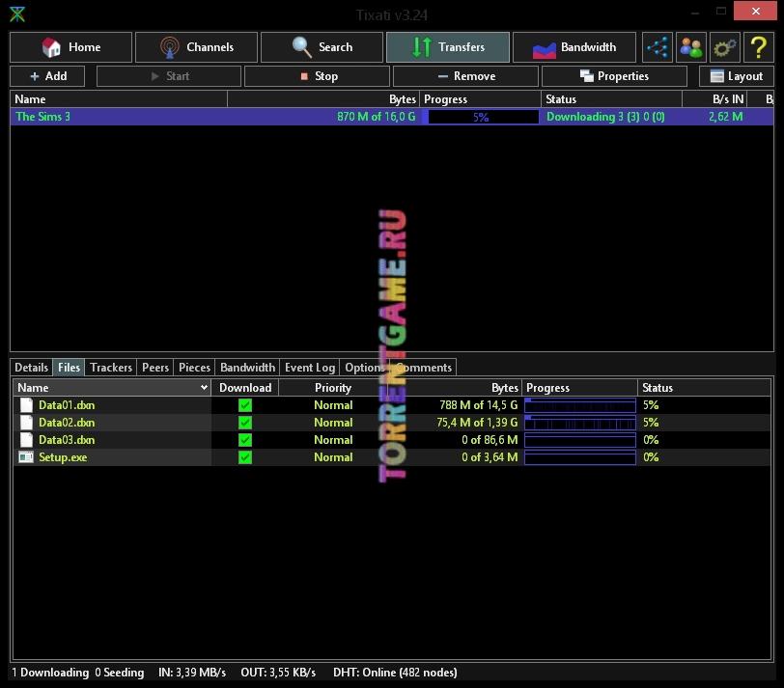Select the Setup.exe file name
Image resolution: width=784 pixels, height=688 pixels.
click(x=63, y=457)
